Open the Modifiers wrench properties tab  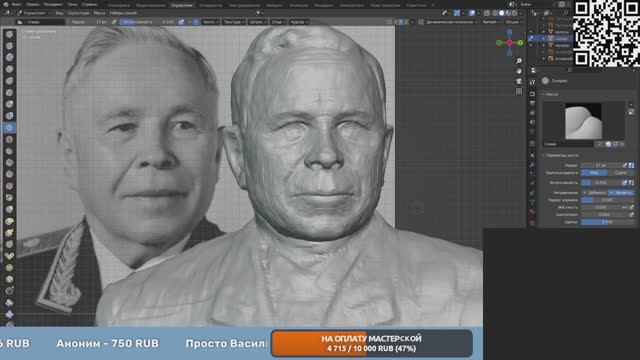click(x=532, y=164)
